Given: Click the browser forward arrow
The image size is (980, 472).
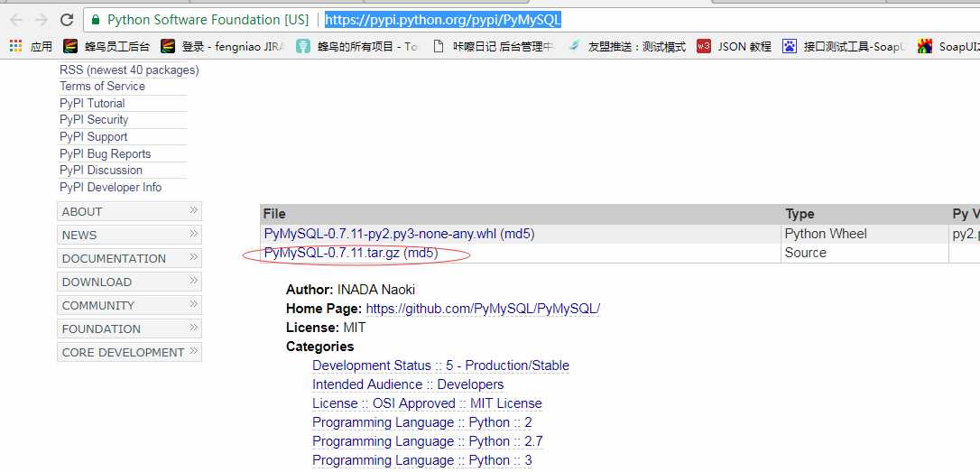Looking at the screenshot, I should 42,20.
